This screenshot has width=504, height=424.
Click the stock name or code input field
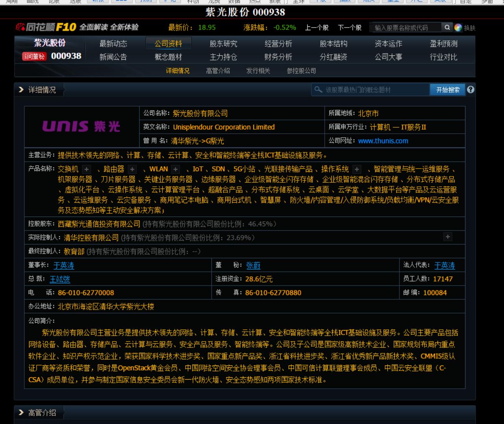coord(406,28)
